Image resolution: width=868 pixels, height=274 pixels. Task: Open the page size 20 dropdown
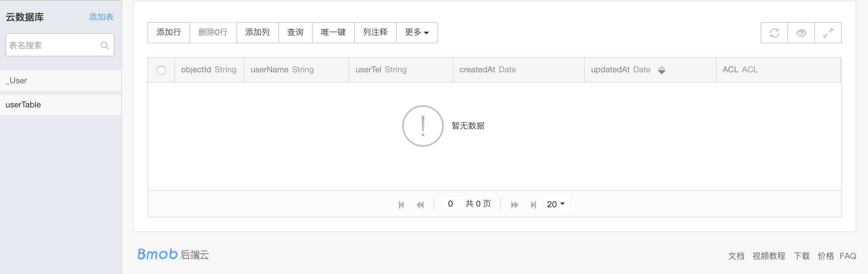[x=556, y=204]
